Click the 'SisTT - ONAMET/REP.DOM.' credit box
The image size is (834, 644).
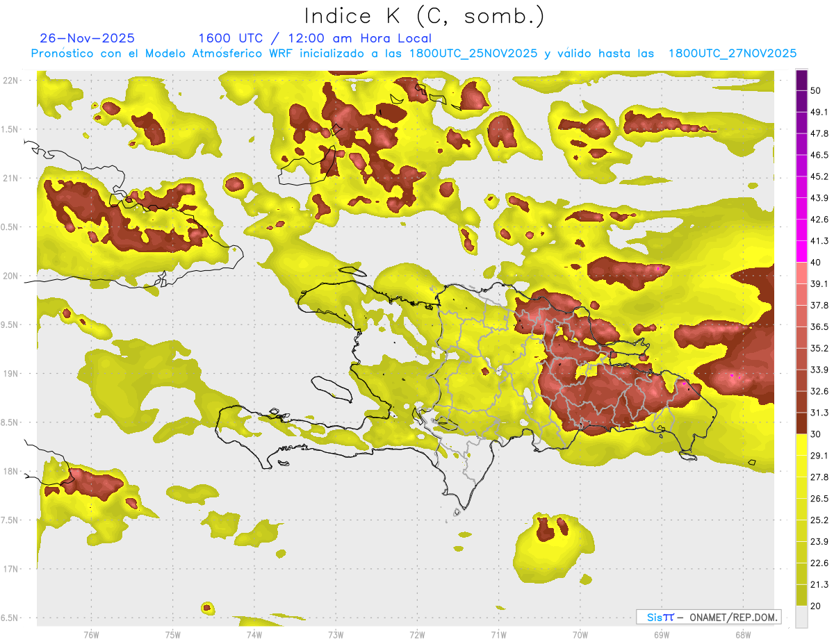tap(708, 617)
